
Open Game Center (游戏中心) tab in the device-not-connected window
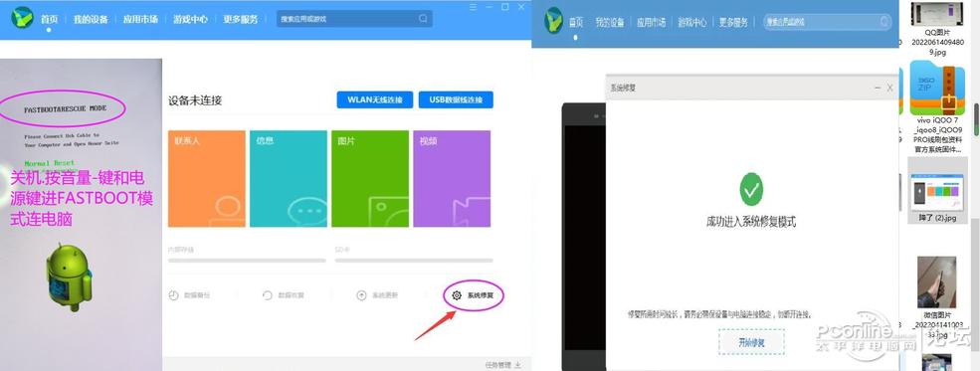[191, 19]
